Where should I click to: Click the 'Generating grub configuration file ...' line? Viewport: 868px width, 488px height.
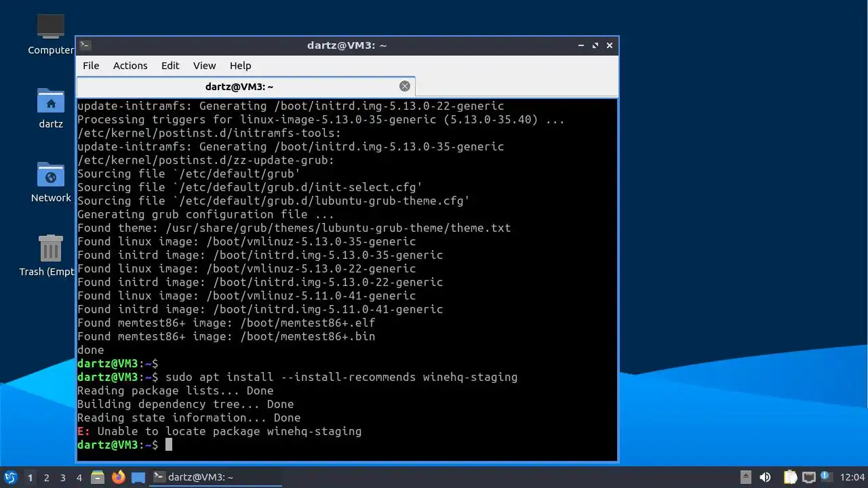tap(205, 214)
